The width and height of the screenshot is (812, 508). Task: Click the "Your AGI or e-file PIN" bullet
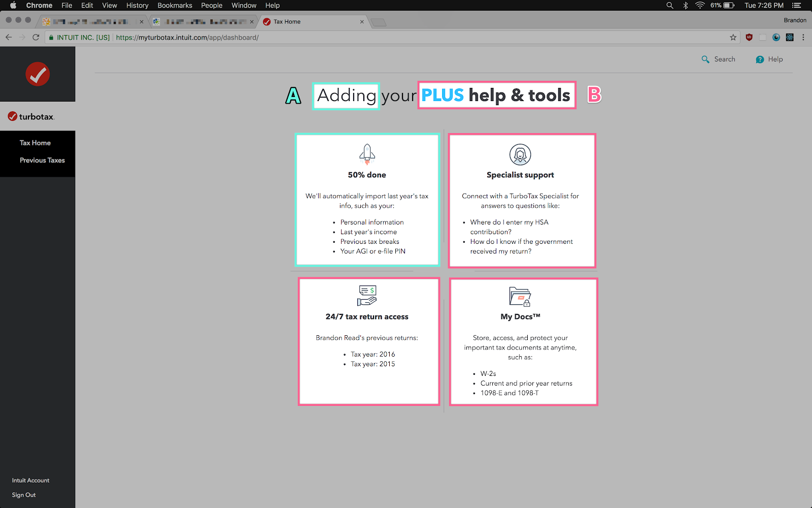373,251
